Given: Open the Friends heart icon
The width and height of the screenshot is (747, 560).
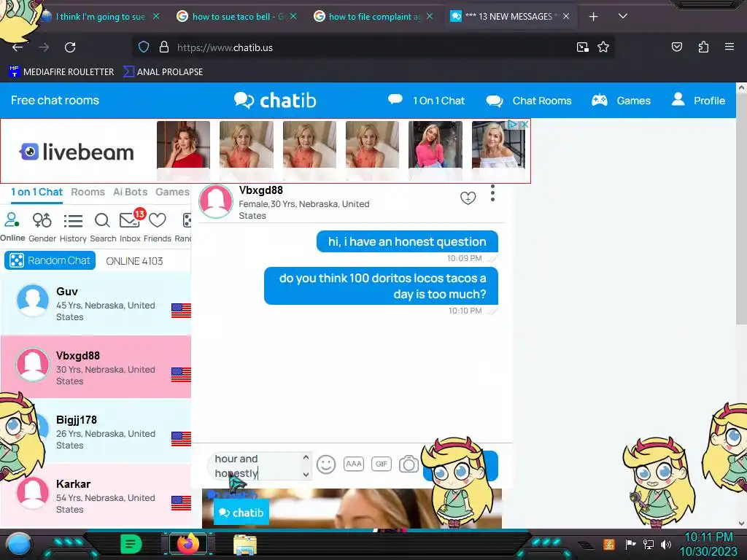Looking at the screenshot, I should pyautogui.click(x=158, y=227).
